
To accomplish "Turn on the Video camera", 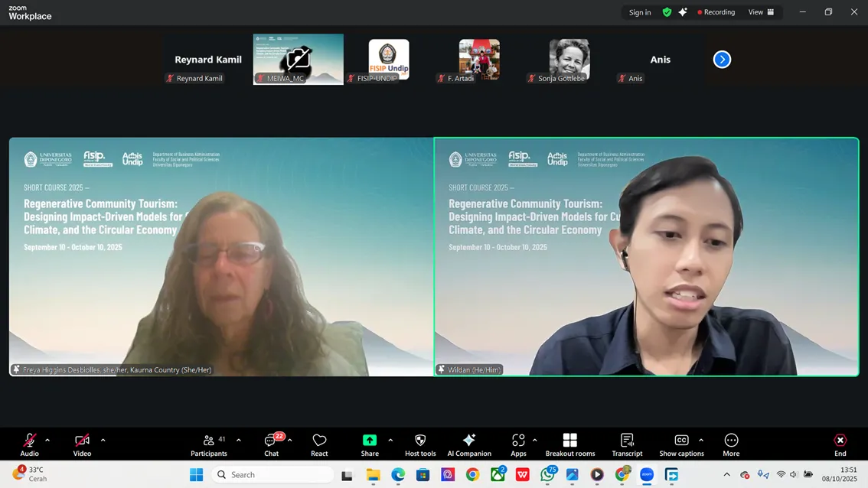I will [x=82, y=444].
